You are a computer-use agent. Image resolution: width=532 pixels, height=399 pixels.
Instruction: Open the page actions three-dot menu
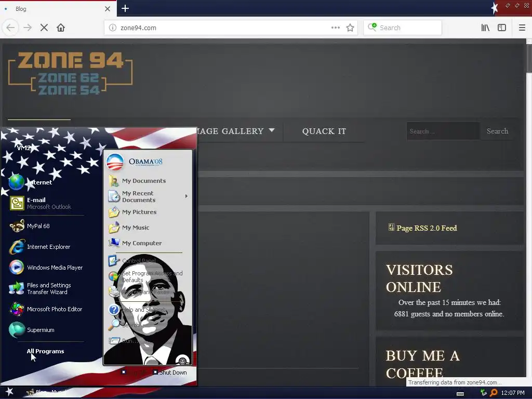pyautogui.click(x=335, y=28)
